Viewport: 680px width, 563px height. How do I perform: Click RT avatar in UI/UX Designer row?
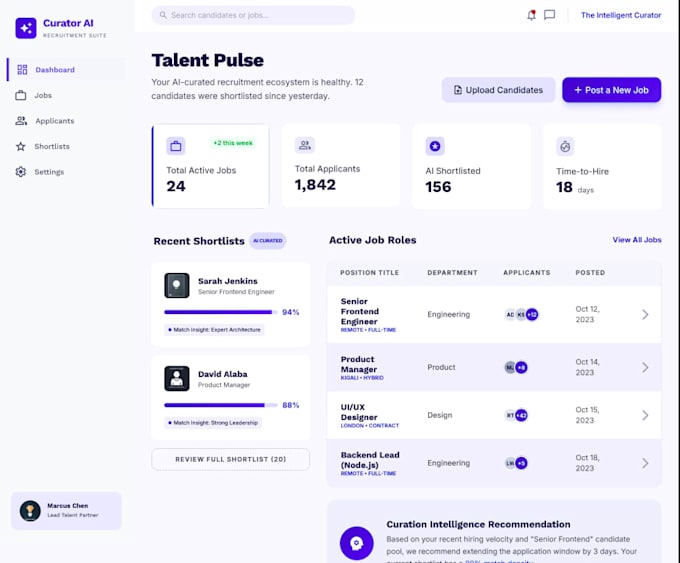point(510,416)
